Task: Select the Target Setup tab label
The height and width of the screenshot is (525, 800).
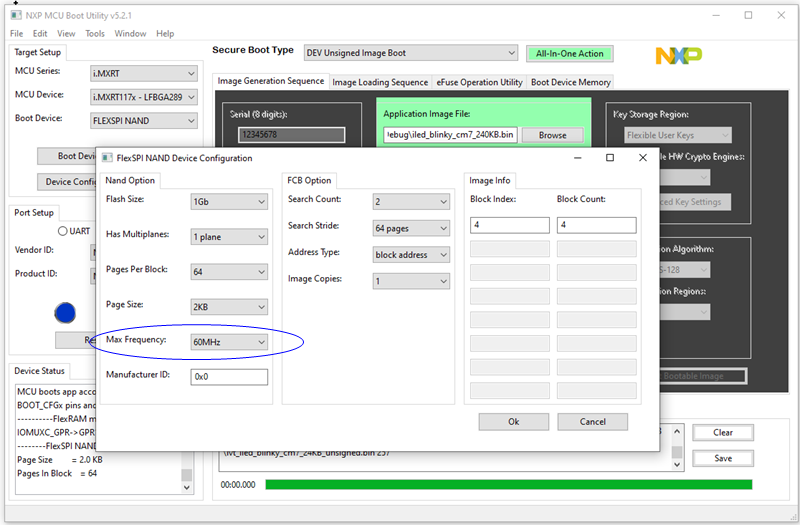Action: coord(38,53)
